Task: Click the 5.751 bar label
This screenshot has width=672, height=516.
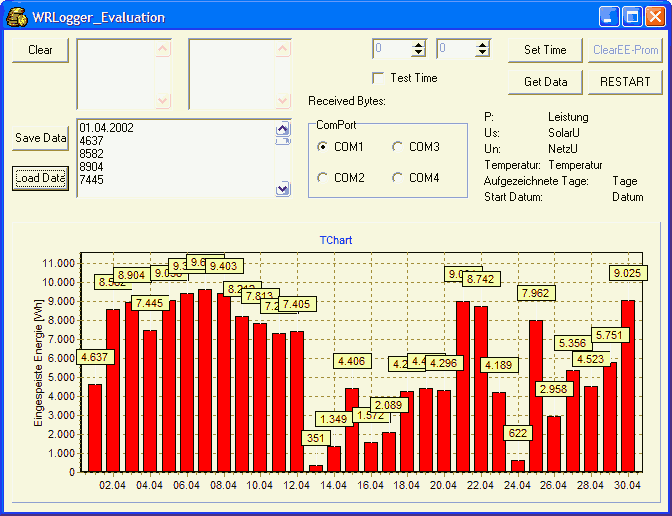Action: (610, 335)
